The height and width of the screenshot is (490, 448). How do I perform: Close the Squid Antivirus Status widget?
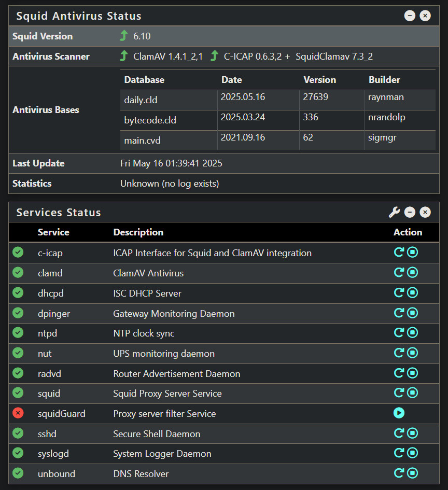pyautogui.click(x=425, y=16)
